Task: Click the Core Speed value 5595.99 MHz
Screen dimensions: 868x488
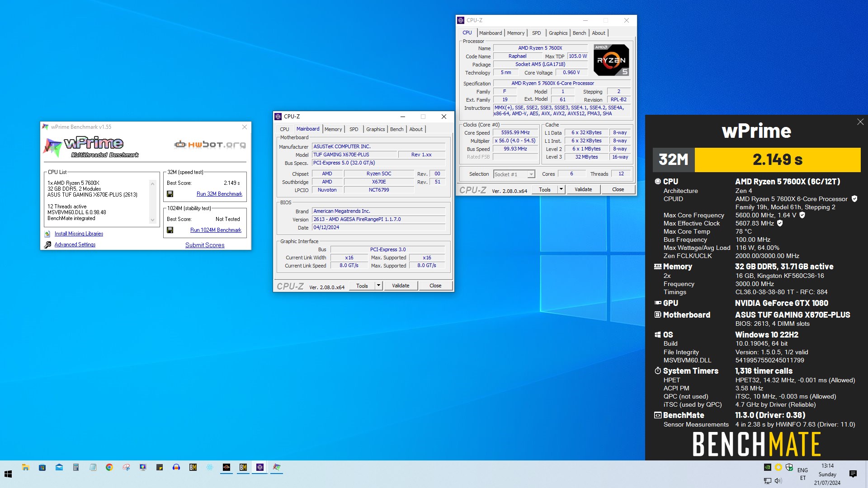Action: 515,132
